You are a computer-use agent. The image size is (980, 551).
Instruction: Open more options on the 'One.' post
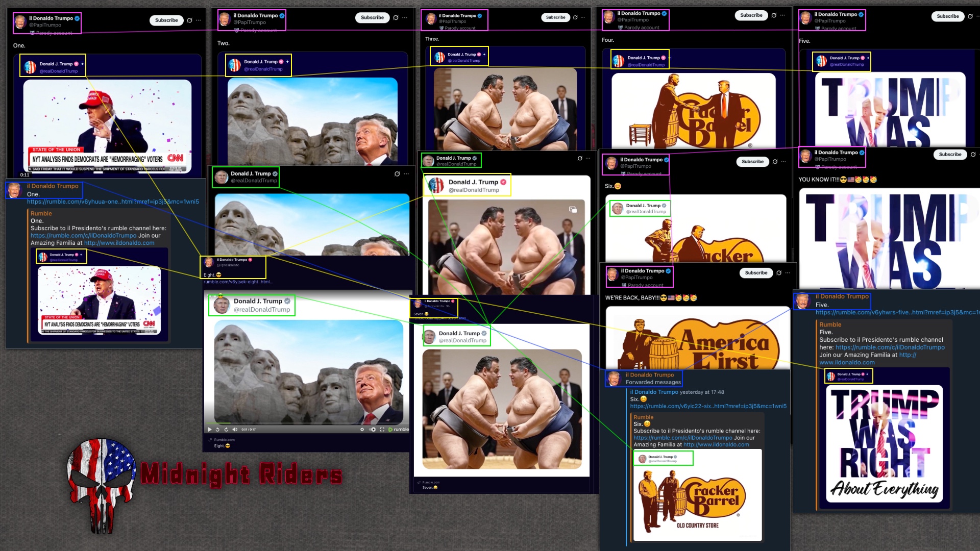click(x=199, y=20)
